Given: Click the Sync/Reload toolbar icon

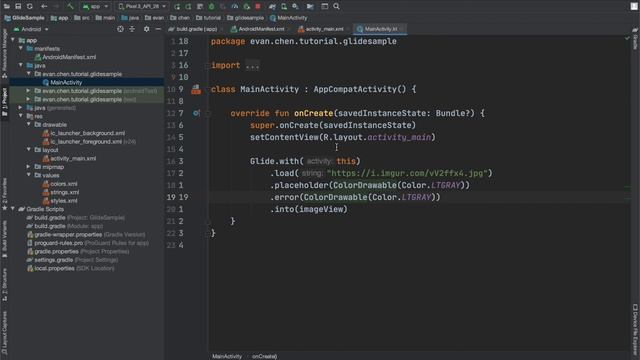Looking at the screenshot, I should pos(30,7).
